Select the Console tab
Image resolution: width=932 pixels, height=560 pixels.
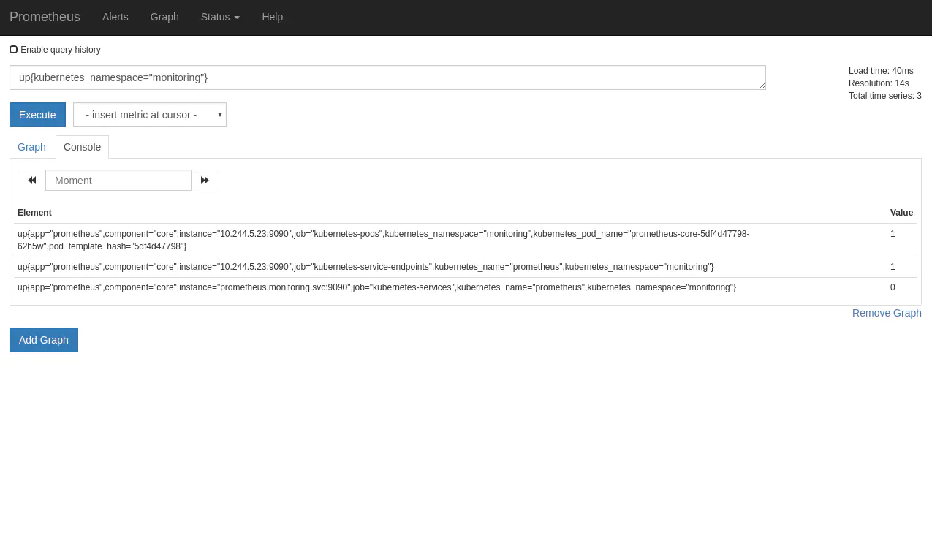click(x=82, y=147)
